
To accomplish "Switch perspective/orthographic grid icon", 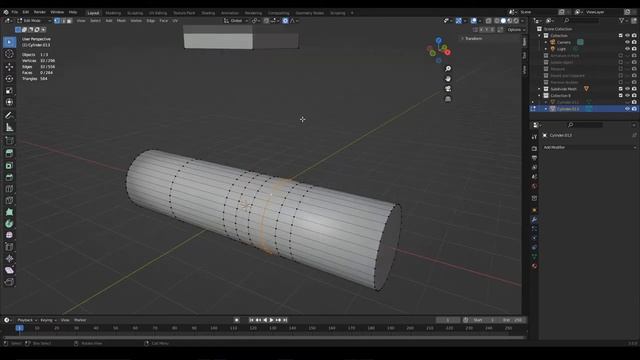I will tap(448, 99).
